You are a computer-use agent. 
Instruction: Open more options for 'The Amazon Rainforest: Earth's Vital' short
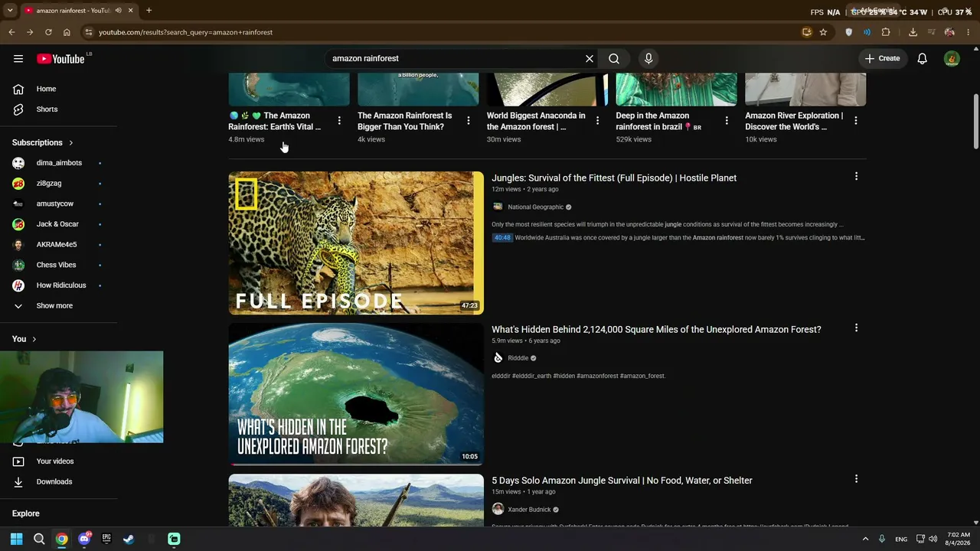[x=339, y=121]
